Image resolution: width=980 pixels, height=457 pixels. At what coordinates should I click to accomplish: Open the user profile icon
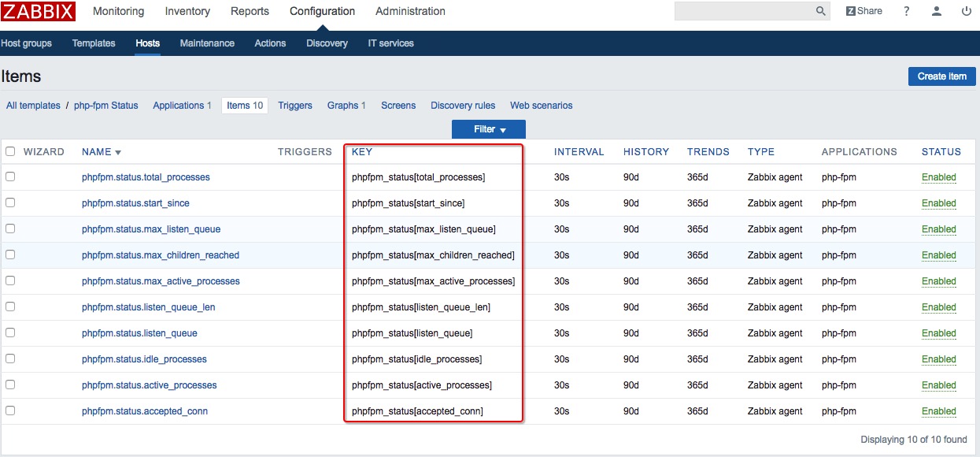(937, 11)
